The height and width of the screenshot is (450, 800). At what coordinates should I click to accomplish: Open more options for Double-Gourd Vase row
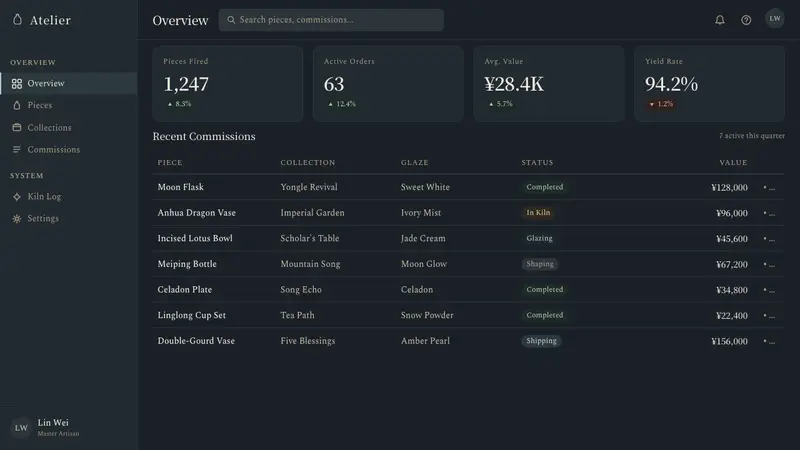point(769,341)
